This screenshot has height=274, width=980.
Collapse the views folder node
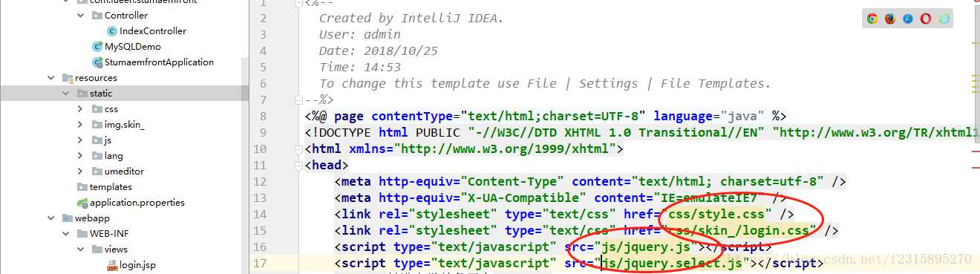[x=80, y=249]
